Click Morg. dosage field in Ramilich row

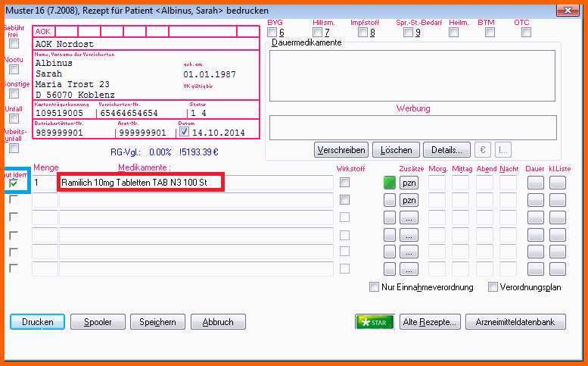pos(437,183)
